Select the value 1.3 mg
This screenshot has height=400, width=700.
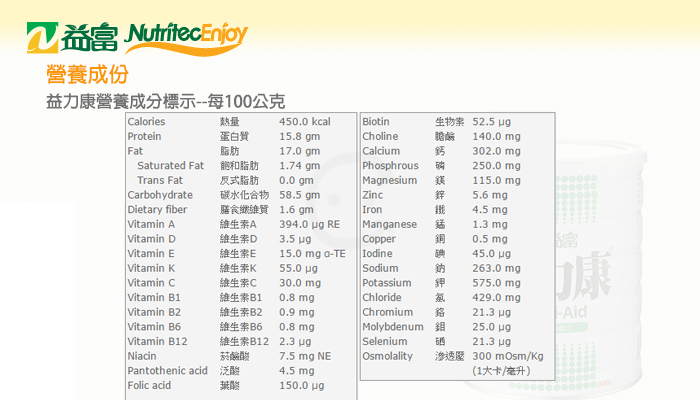(490, 224)
